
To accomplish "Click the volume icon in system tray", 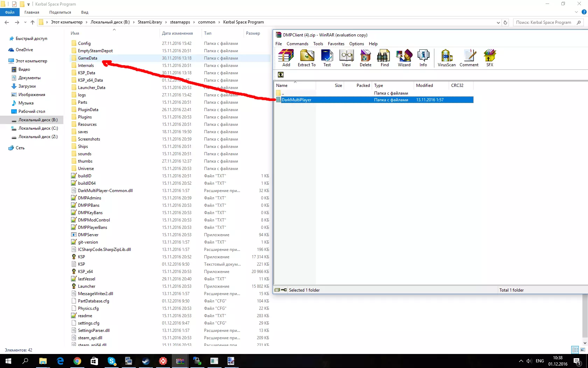I will (x=529, y=361).
